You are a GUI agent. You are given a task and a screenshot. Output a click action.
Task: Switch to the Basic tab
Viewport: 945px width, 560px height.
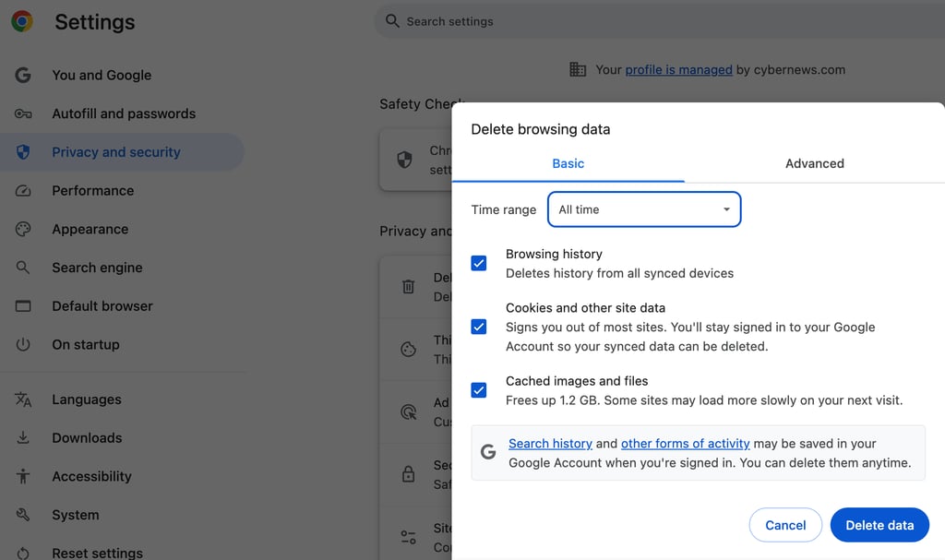pyautogui.click(x=568, y=163)
